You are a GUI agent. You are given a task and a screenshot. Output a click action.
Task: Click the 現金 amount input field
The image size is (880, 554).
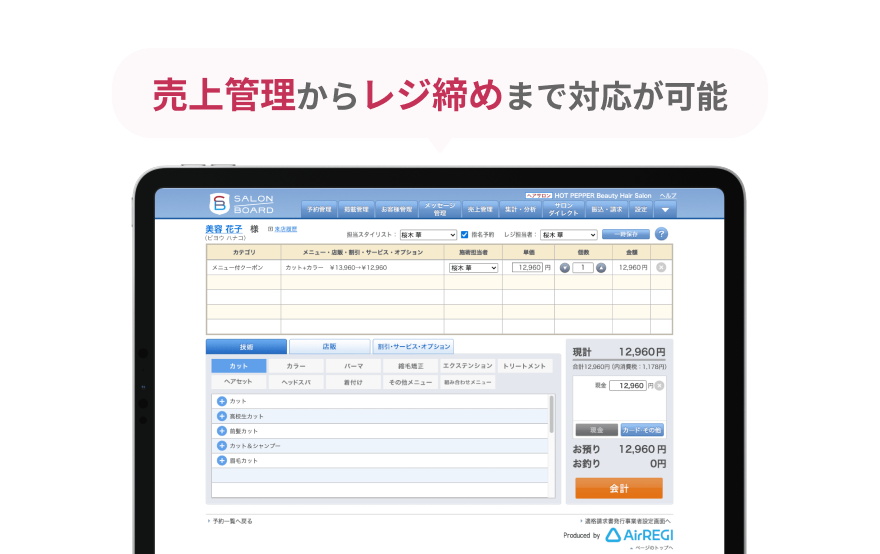coord(628,386)
